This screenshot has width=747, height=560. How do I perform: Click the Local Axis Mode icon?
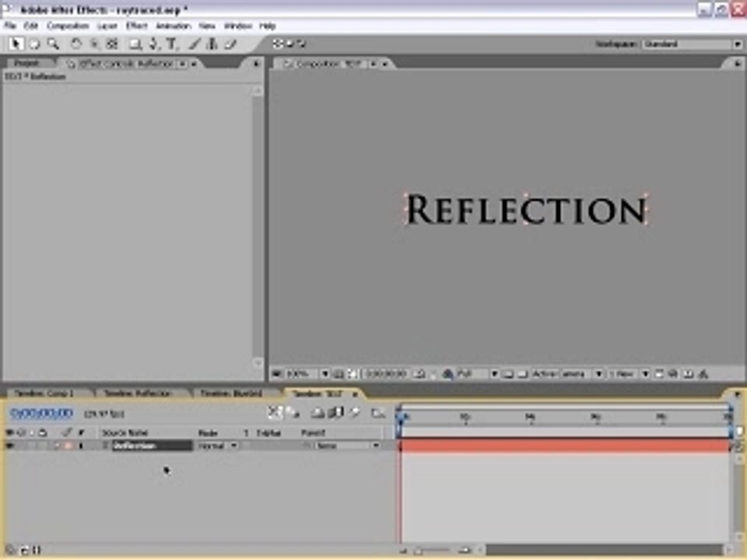click(x=278, y=44)
